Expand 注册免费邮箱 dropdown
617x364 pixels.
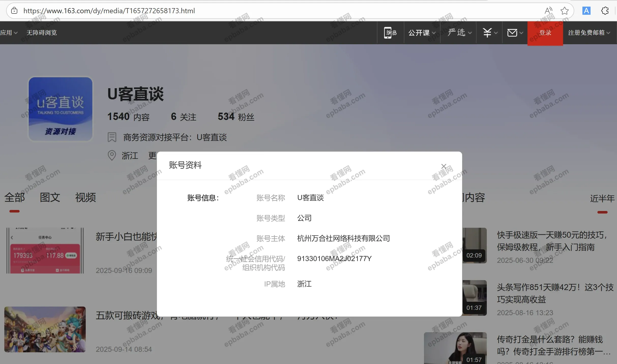tap(589, 33)
